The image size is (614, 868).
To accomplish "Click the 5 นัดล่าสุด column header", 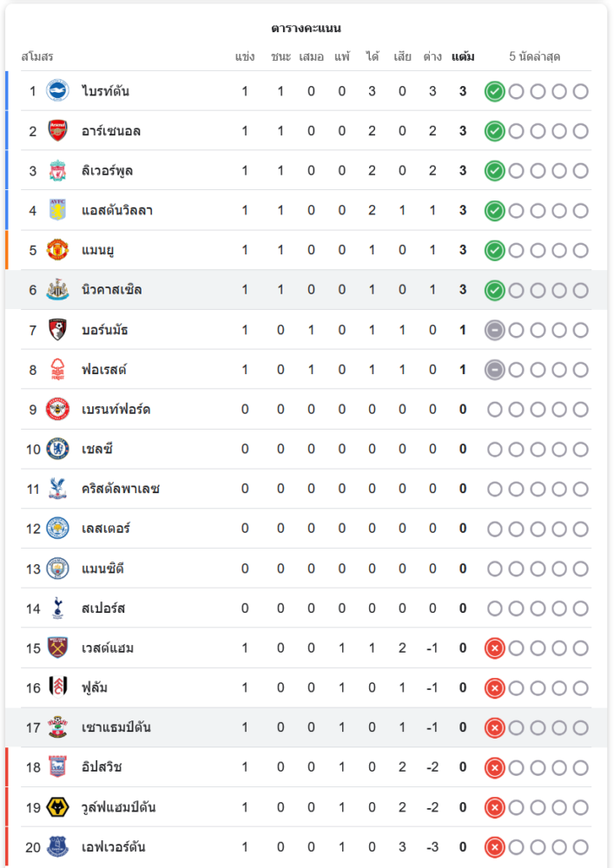I will [x=534, y=57].
